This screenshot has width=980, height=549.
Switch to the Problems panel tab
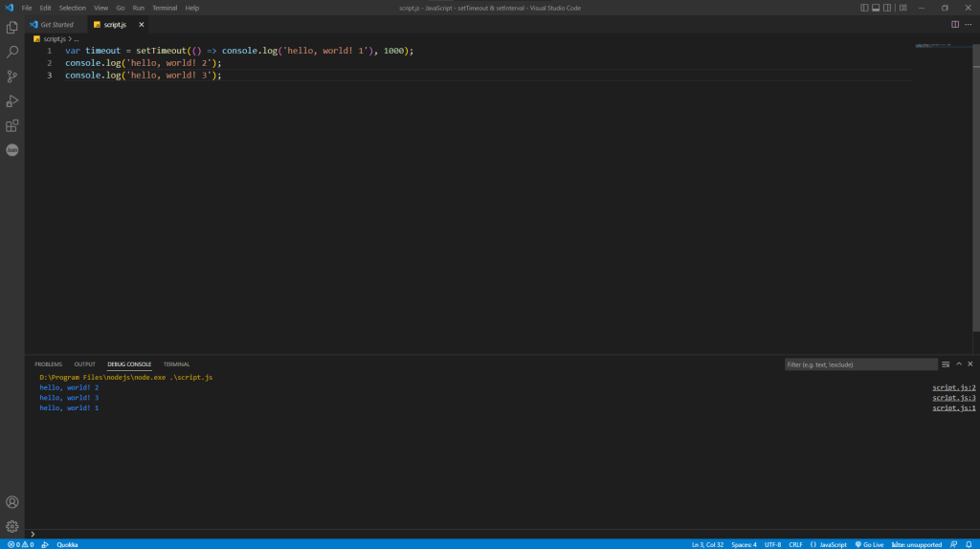click(x=48, y=364)
